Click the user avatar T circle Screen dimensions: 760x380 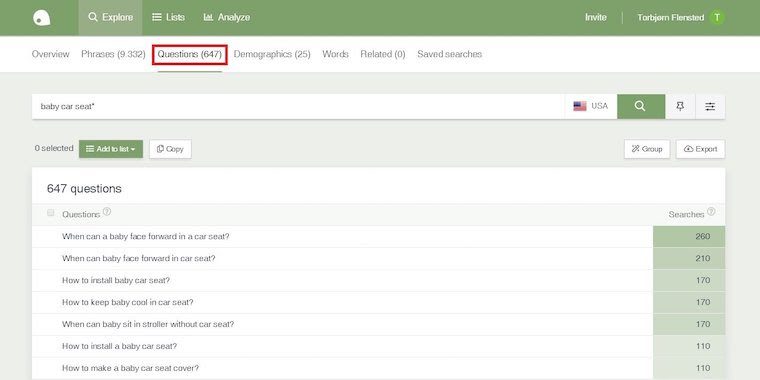point(717,17)
